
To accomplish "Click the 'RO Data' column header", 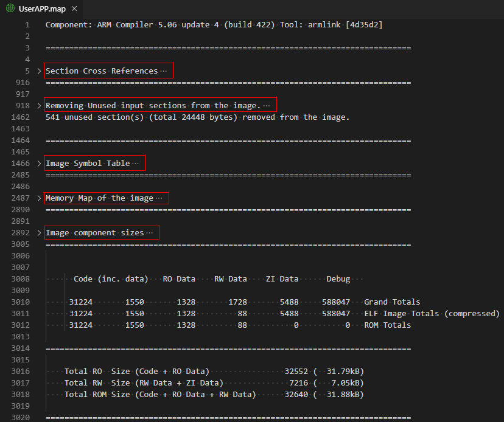I will tap(179, 279).
